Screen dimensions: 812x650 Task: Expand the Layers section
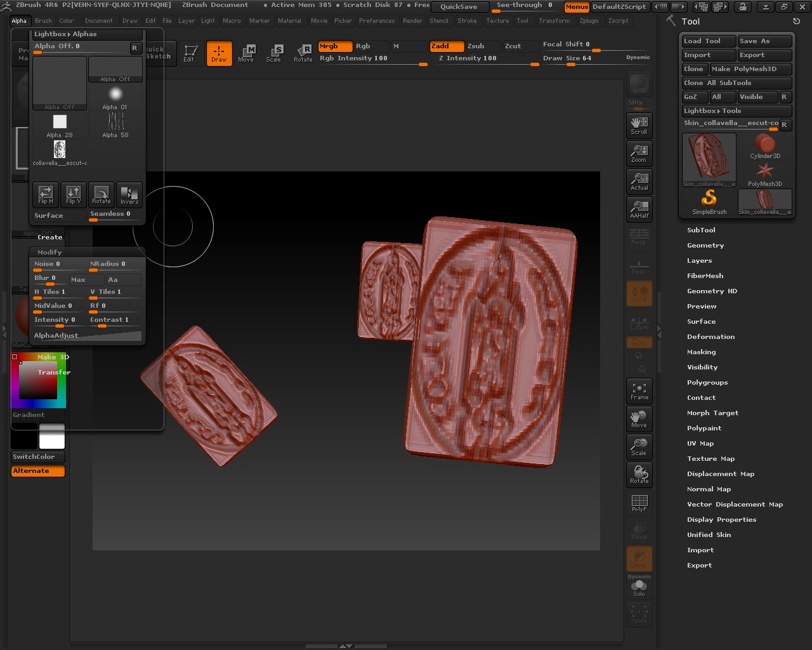[700, 260]
